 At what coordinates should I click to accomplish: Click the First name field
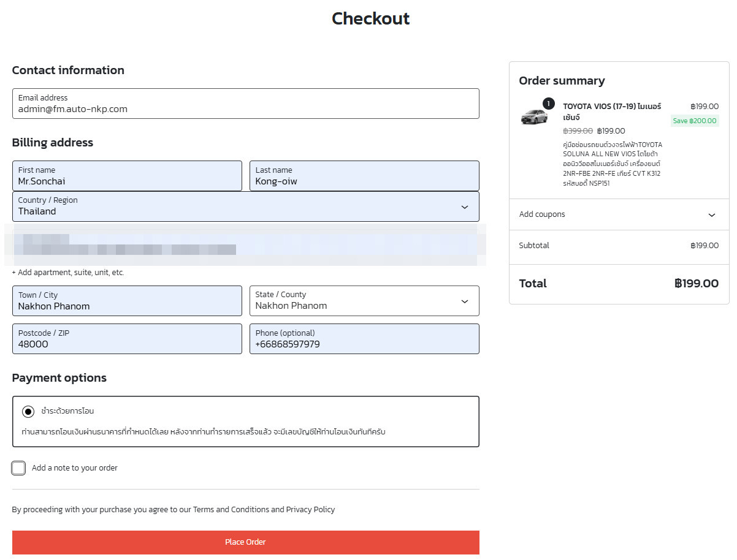click(127, 176)
